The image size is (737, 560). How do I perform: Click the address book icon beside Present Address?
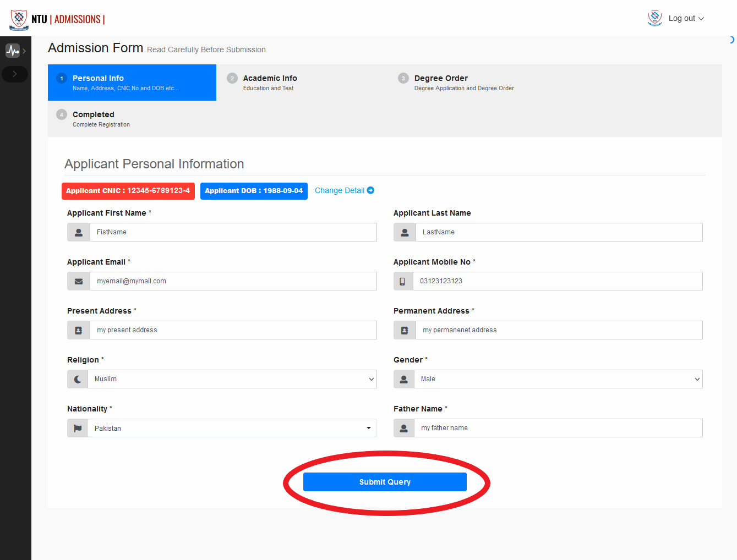pos(79,330)
